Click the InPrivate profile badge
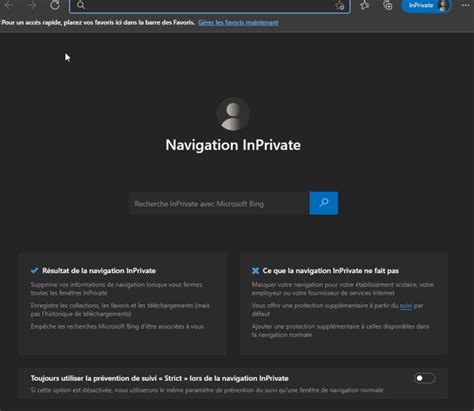474x411 pixels. [426, 6]
